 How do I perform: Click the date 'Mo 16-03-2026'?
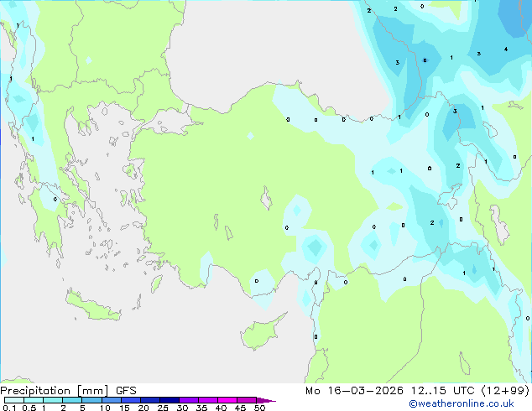[x=354, y=391]
